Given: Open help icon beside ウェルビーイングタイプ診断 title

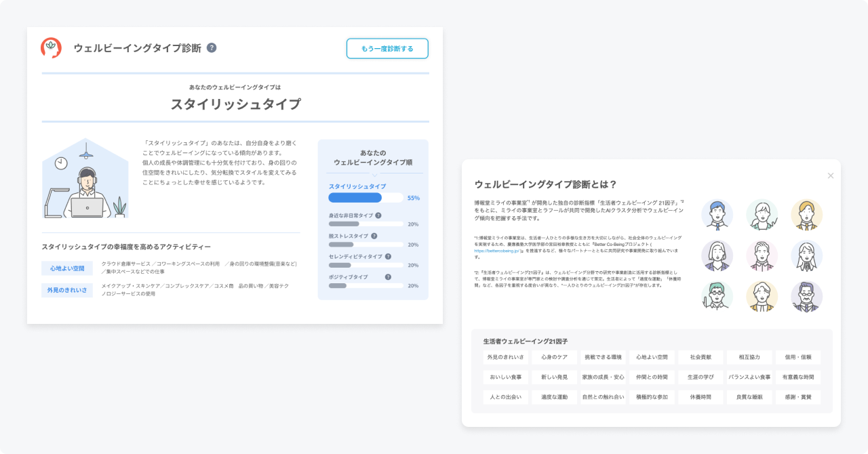Looking at the screenshot, I should [210, 48].
